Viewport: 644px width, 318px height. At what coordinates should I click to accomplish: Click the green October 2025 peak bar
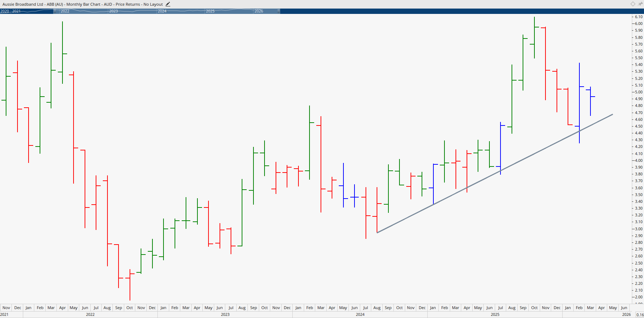tap(534, 37)
